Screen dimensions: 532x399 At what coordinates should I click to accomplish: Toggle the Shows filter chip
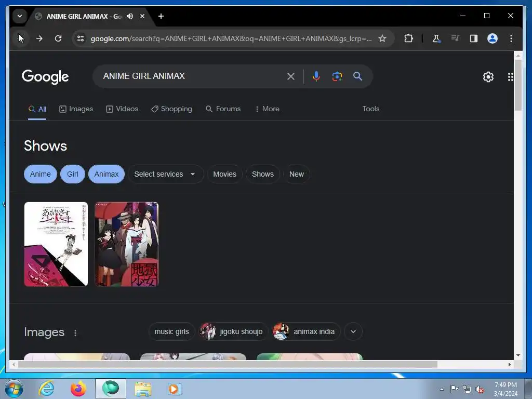pos(262,174)
